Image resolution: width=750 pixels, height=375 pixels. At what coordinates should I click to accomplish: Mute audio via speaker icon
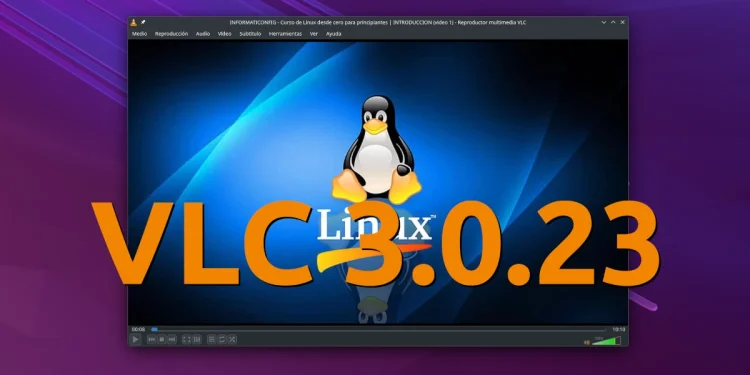pos(587,342)
